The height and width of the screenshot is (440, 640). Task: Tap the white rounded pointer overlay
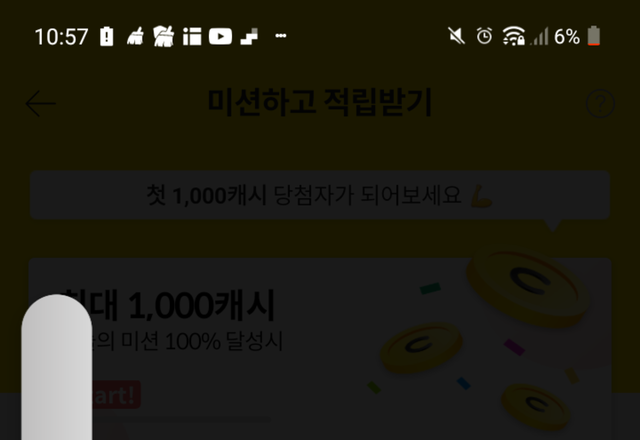57,367
